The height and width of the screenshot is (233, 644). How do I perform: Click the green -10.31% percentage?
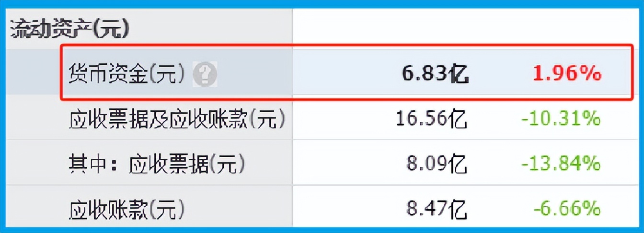tap(561, 118)
